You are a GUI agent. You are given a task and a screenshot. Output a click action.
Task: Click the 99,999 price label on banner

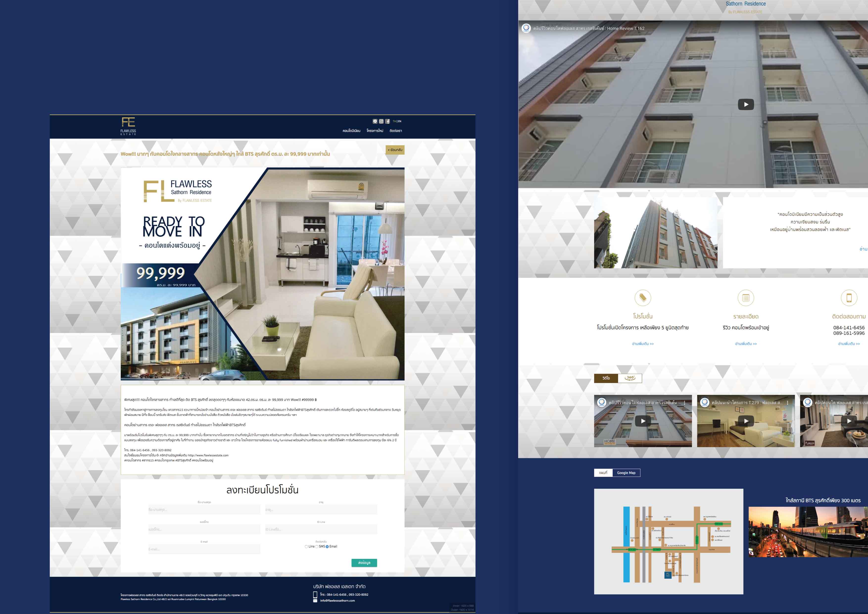pos(161,273)
